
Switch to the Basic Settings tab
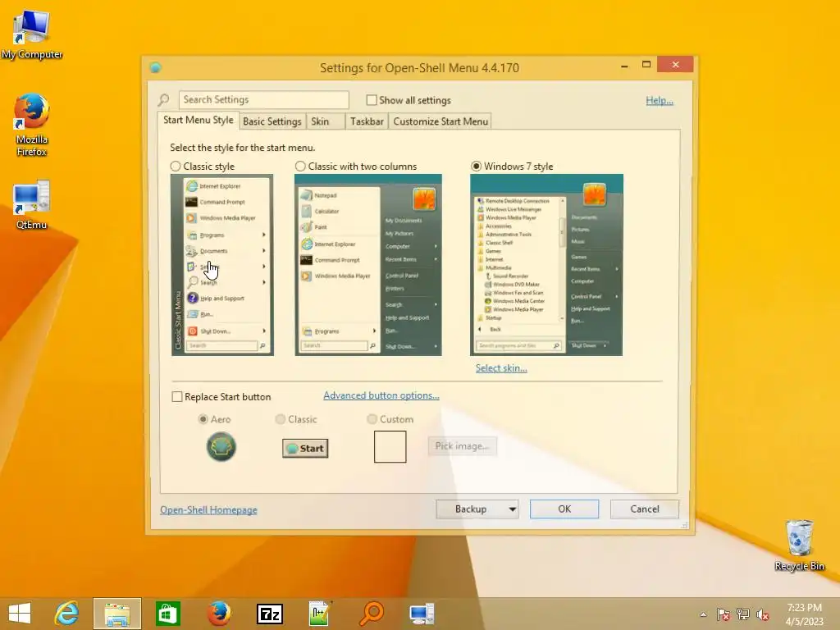[x=272, y=121]
